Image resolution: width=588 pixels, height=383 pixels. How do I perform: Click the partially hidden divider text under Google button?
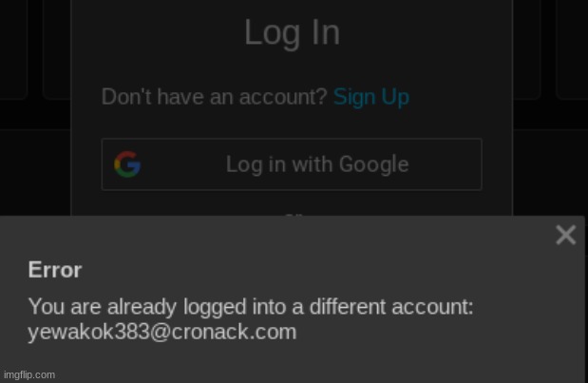point(293,215)
